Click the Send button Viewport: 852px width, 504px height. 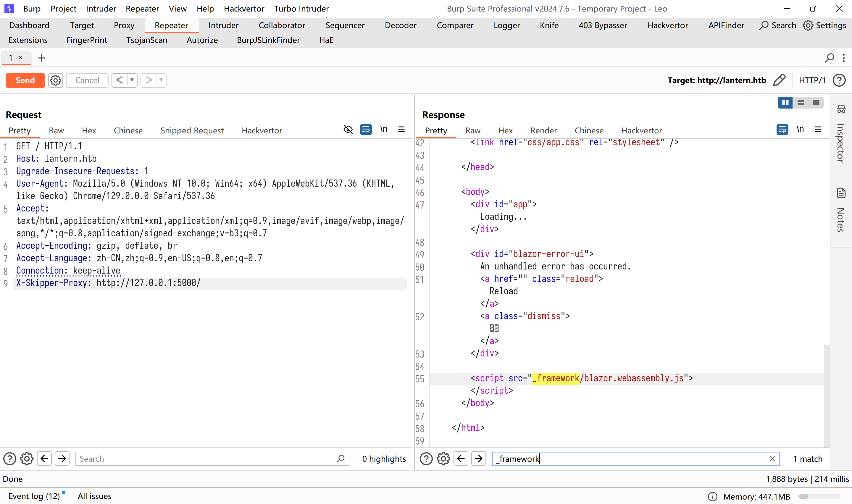tap(25, 80)
